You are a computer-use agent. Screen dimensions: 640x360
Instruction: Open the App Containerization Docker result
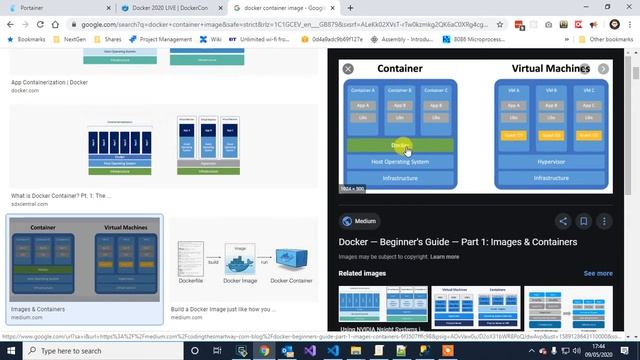[x=49, y=82]
